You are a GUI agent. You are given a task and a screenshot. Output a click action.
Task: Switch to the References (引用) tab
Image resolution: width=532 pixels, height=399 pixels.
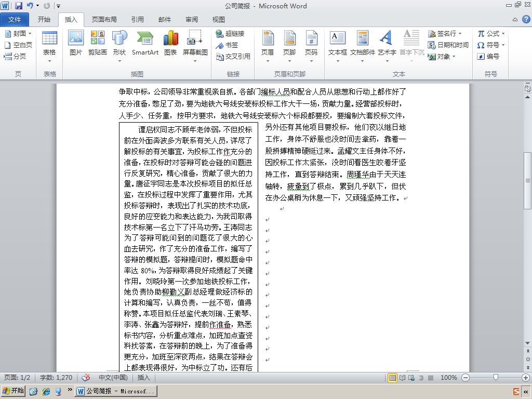click(138, 20)
